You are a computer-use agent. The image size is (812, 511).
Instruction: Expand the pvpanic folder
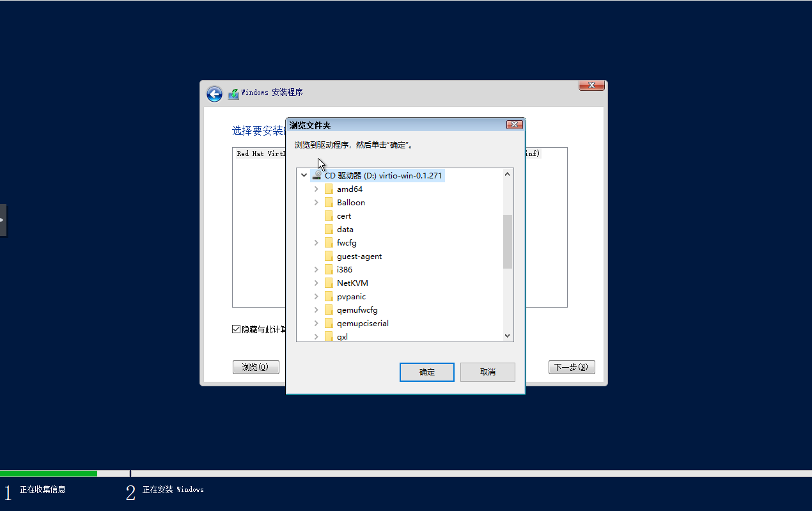pyautogui.click(x=316, y=297)
